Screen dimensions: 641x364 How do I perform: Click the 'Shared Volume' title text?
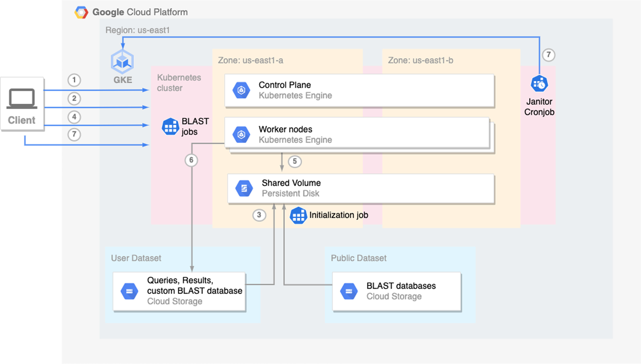(291, 183)
